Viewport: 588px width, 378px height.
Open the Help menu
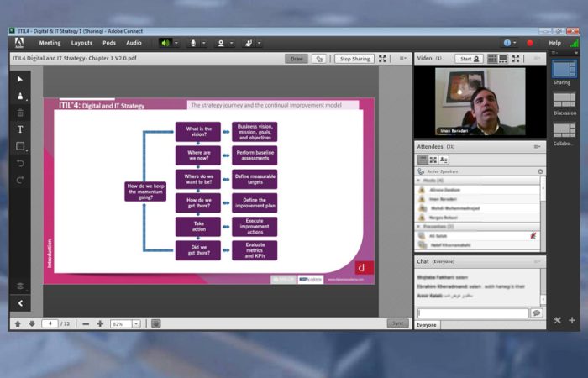[x=554, y=43]
